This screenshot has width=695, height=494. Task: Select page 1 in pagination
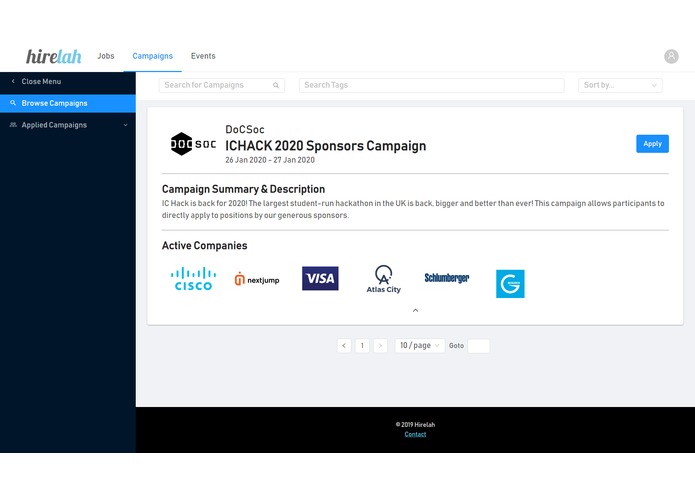click(x=362, y=346)
